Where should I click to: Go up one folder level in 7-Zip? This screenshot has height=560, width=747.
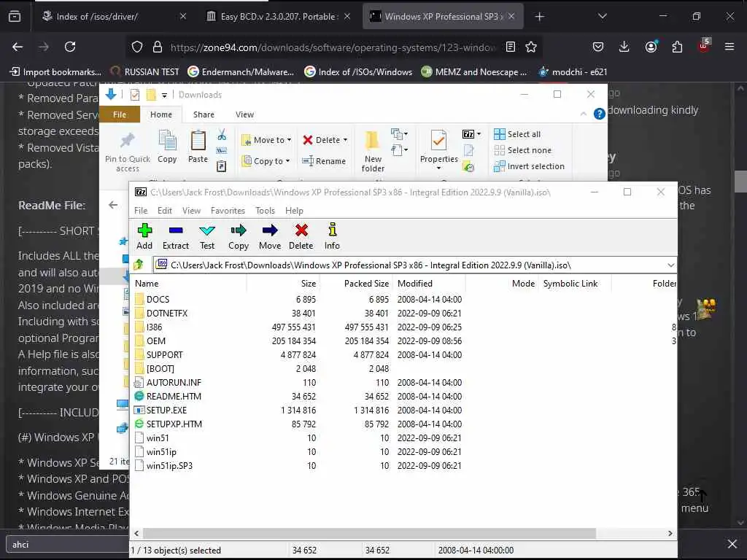point(139,265)
